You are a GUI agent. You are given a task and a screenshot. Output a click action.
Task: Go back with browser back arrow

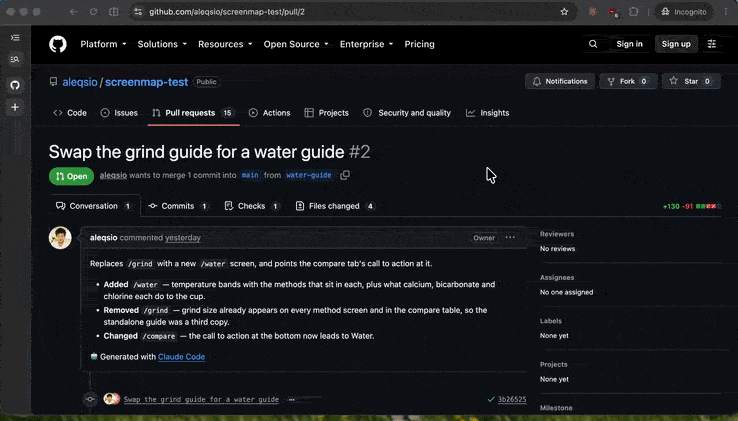[x=73, y=12]
